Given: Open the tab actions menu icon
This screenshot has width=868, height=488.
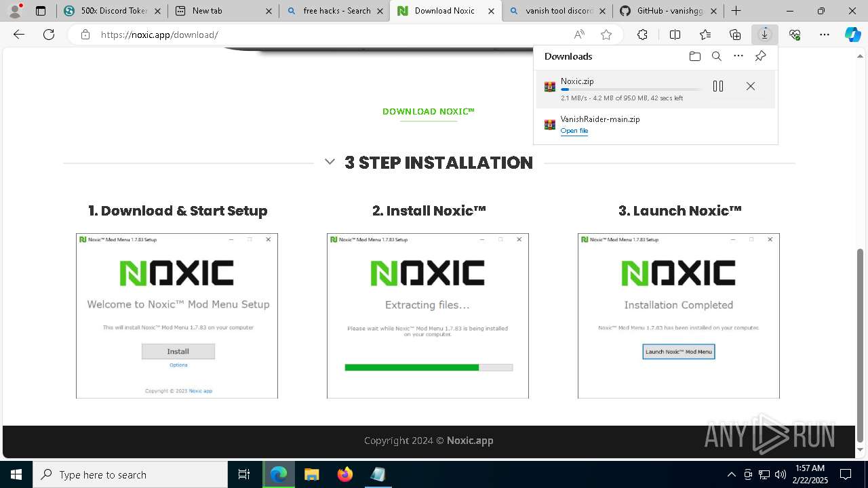Looking at the screenshot, I should point(41,11).
